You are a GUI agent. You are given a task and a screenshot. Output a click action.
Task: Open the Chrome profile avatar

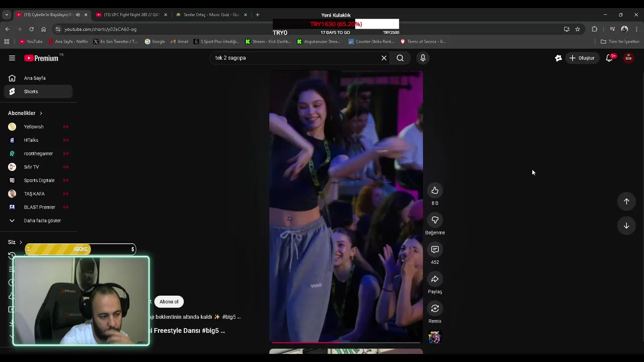(x=624, y=29)
